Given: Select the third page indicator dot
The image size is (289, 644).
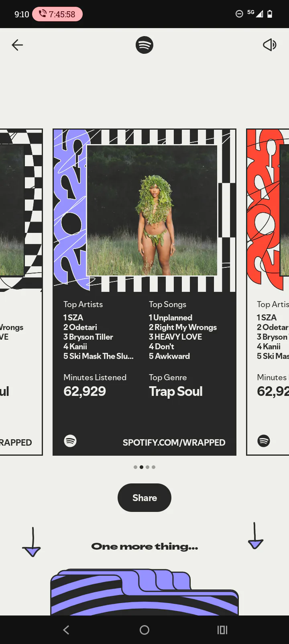Looking at the screenshot, I should [x=147, y=467].
